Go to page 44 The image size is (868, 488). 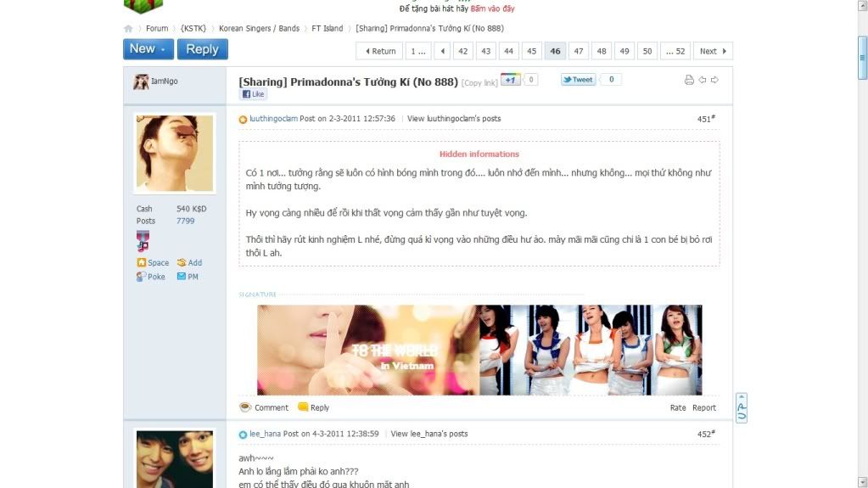[x=509, y=51]
